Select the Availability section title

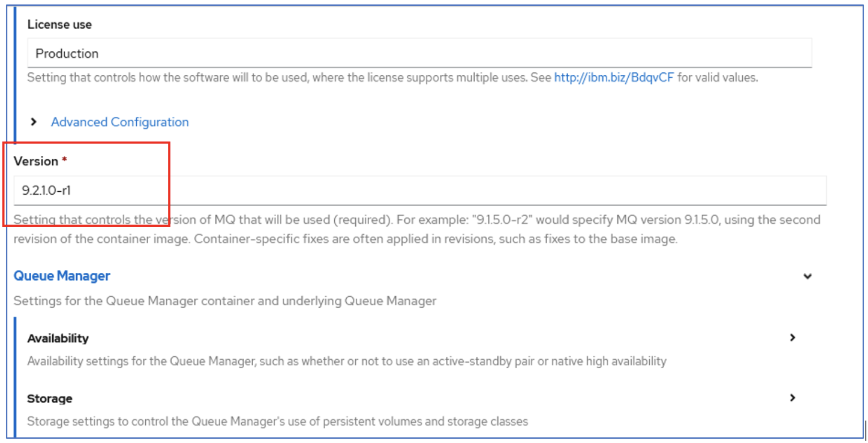pos(58,338)
